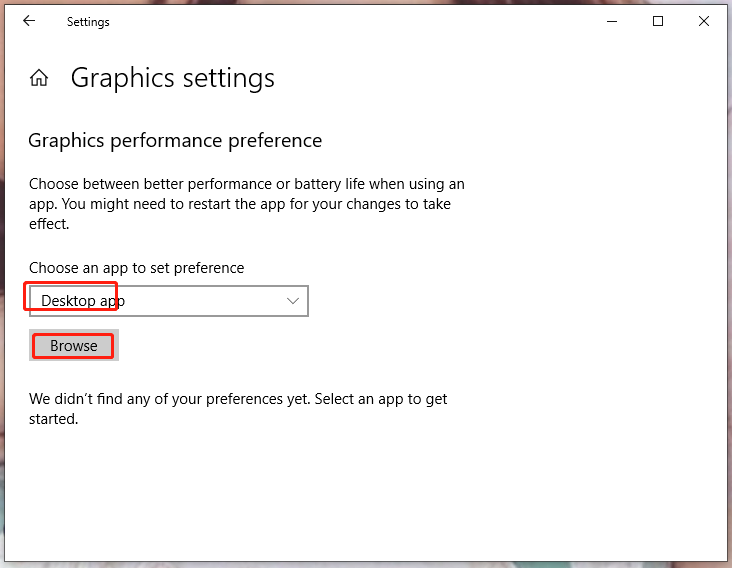Click the empty title bar area

click(350, 21)
